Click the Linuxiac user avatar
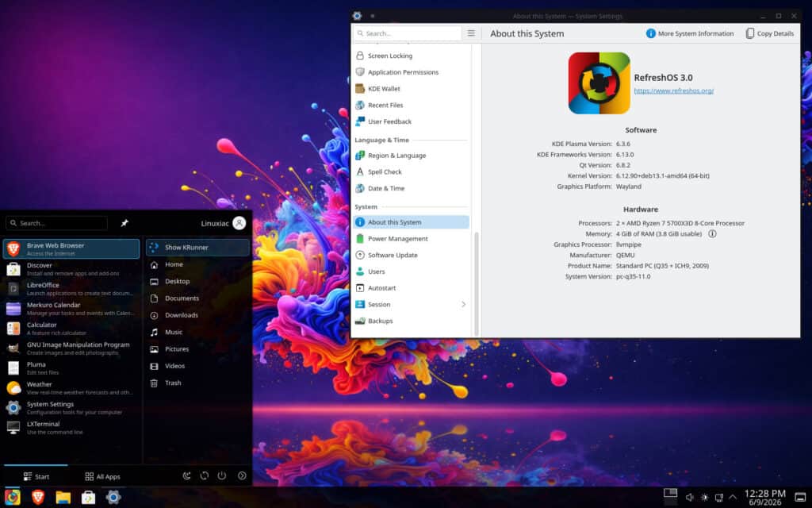 click(x=239, y=223)
